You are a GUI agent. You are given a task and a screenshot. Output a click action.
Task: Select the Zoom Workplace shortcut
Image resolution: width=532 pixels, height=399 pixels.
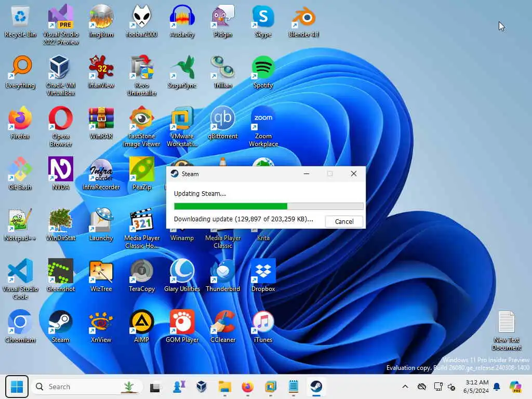tap(263, 127)
